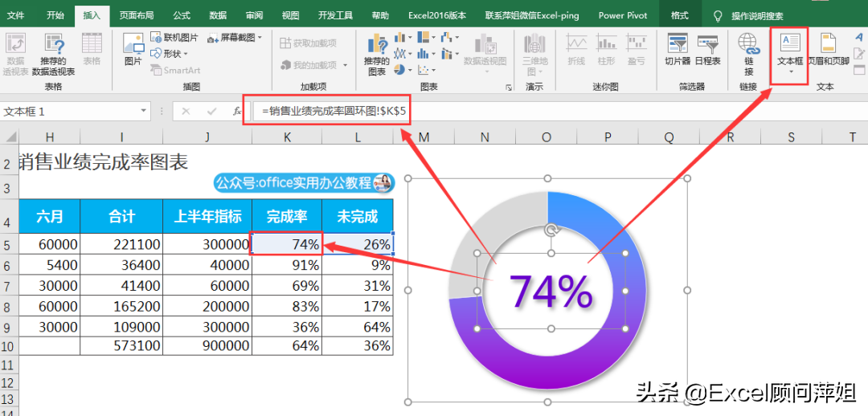Select cell K5 showing 74%
The width and height of the screenshot is (868, 416).
(x=286, y=244)
